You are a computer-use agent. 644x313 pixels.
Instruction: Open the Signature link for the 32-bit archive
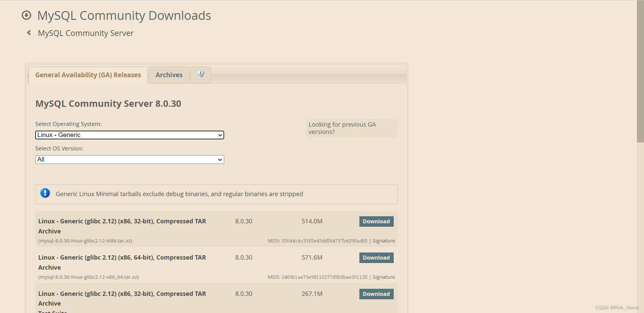point(384,240)
